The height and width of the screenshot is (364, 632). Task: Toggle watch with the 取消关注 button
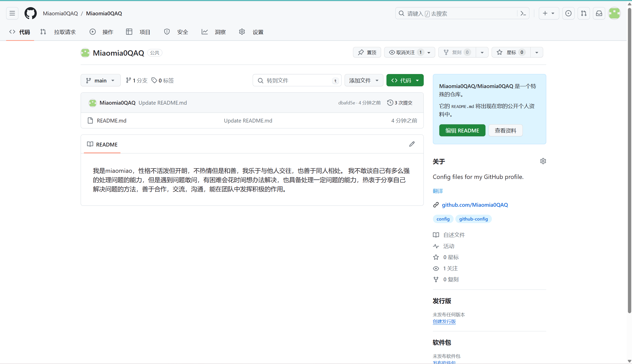pyautogui.click(x=405, y=52)
